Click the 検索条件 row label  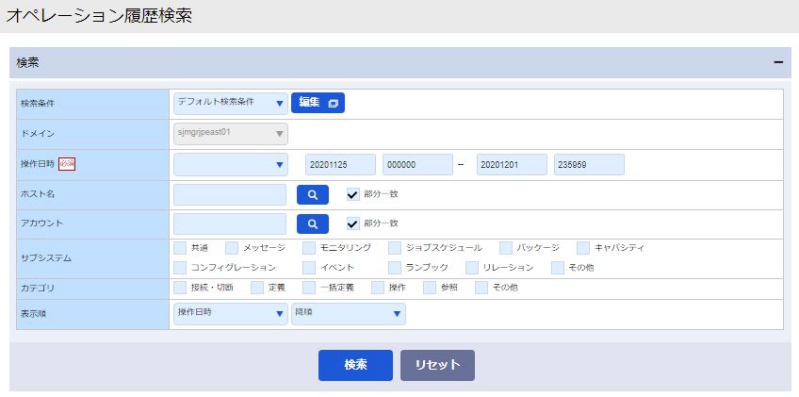click(x=37, y=103)
